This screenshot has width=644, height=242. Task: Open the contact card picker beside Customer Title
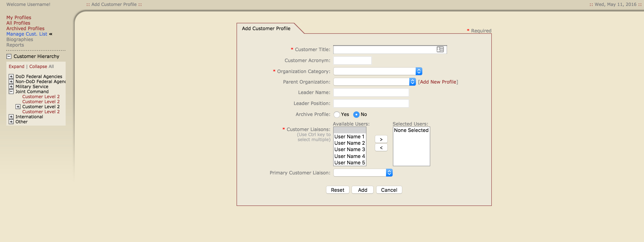coord(440,49)
